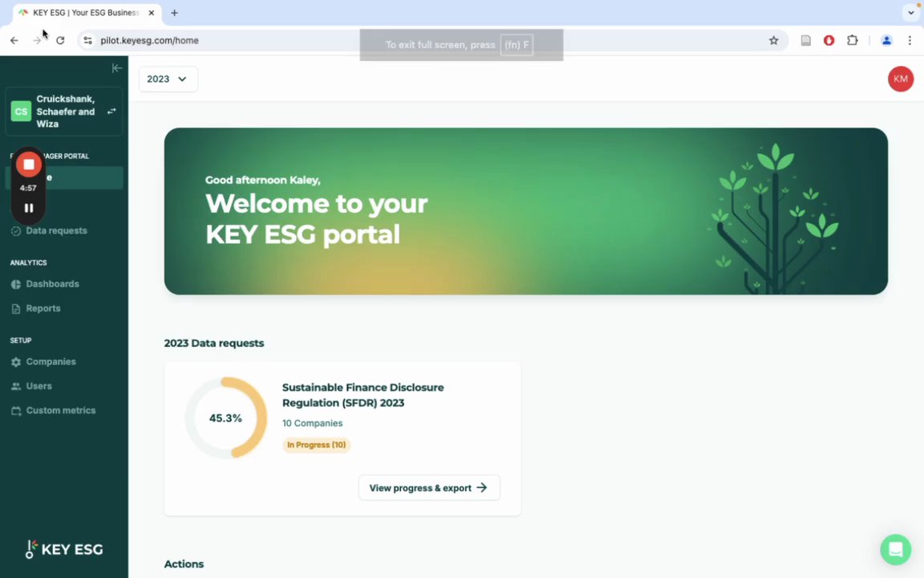Reload the current page

[x=60, y=41]
